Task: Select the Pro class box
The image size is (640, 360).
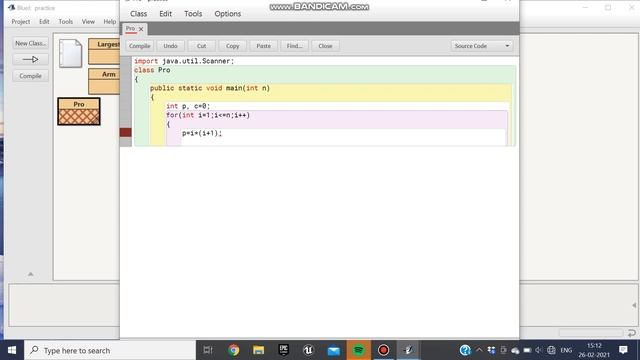Action: click(79, 111)
